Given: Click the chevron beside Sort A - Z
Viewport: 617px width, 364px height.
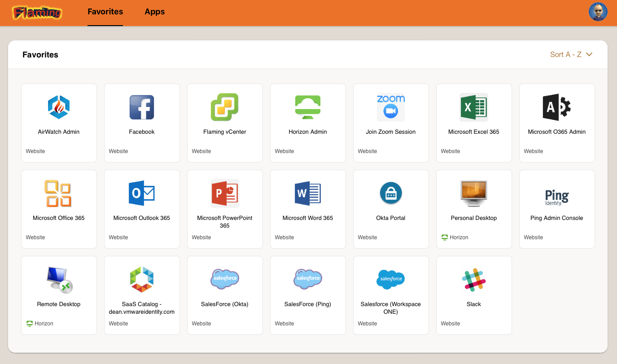Looking at the screenshot, I should point(590,54).
